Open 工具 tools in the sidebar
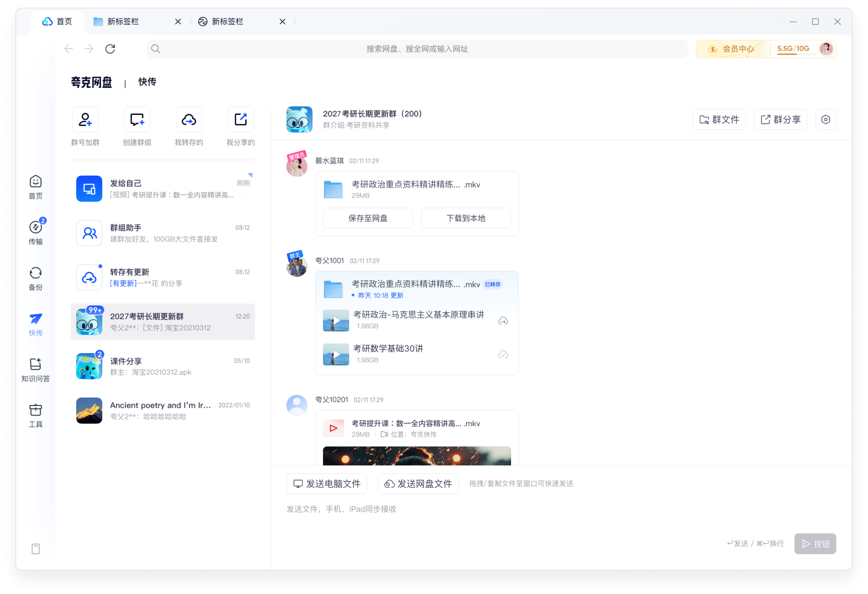The height and width of the screenshot is (594, 868). coord(35,416)
